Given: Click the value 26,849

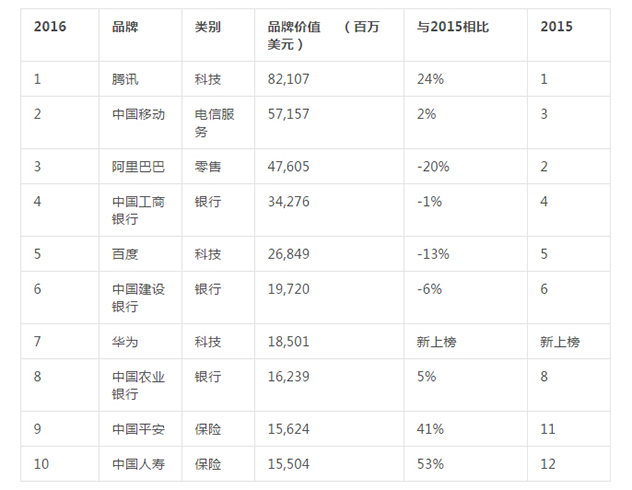Looking at the screenshot, I should click(x=289, y=254).
